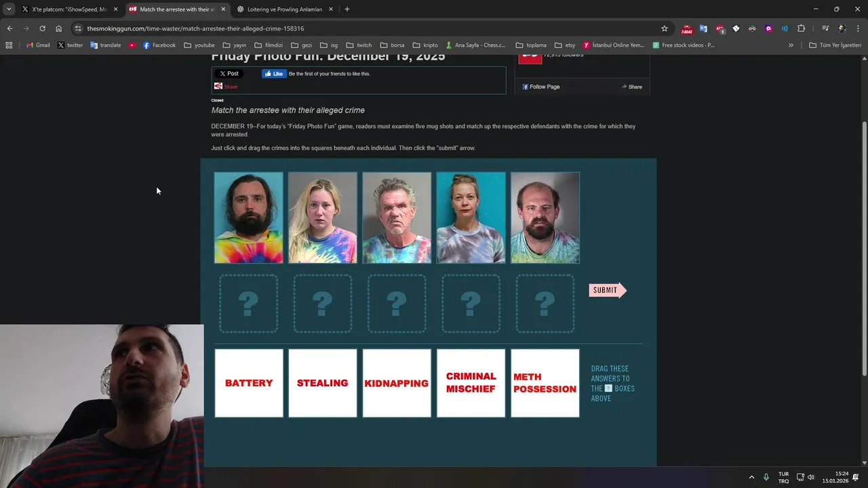This screenshot has width=868, height=488.
Task: Open the tab search dropdown arrow
Action: 9,9
